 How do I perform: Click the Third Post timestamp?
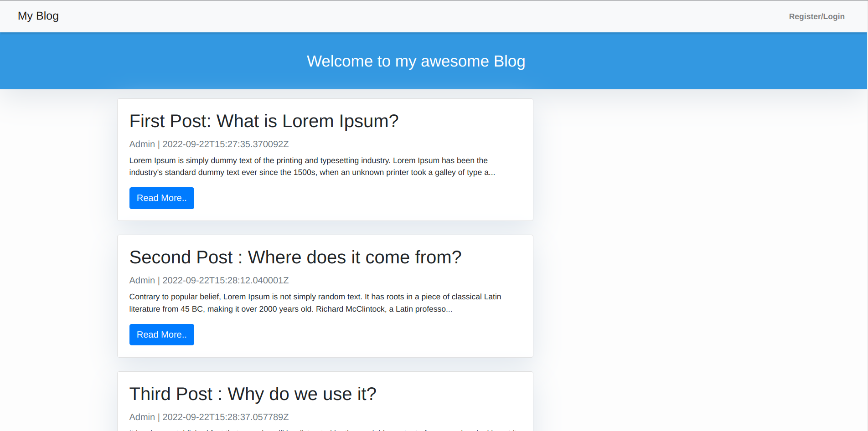[x=225, y=417]
